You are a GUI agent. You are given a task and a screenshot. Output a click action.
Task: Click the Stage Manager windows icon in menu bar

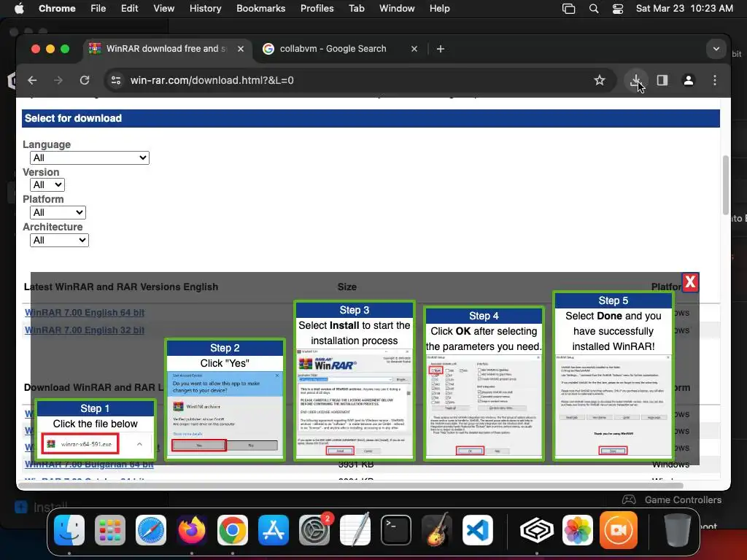pyautogui.click(x=568, y=9)
